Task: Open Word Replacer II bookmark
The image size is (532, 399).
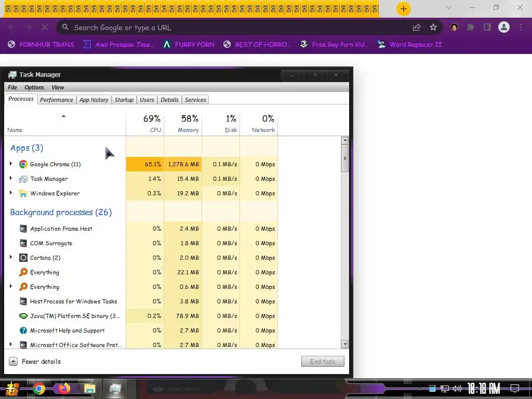Action: pos(409,45)
